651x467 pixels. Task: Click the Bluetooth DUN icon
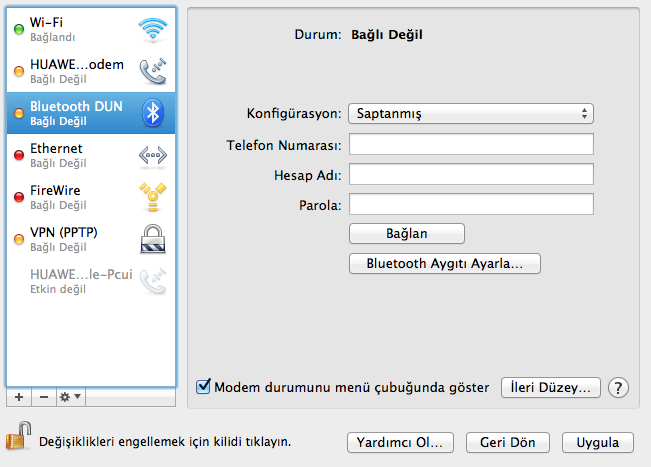tap(153, 113)
